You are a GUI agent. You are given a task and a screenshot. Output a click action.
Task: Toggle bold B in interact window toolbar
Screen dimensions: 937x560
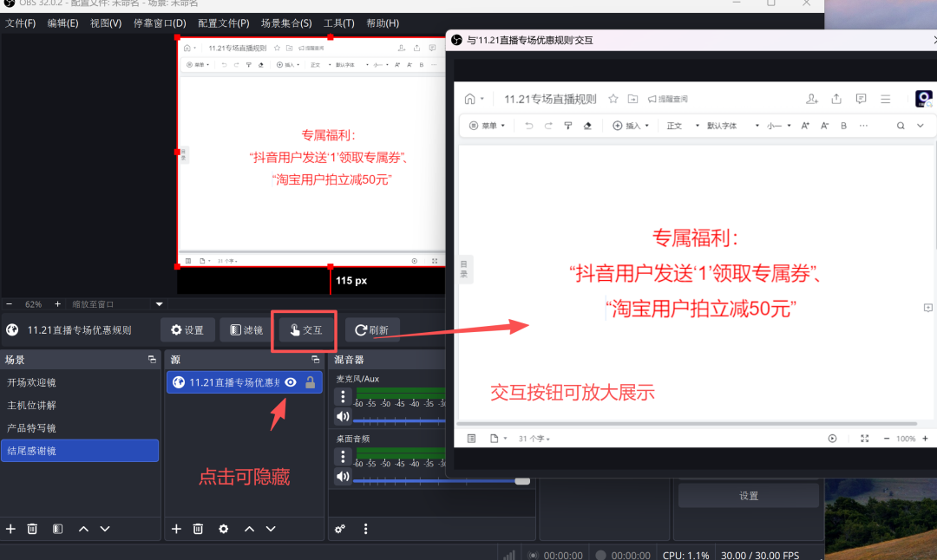(x=844, y=126)
